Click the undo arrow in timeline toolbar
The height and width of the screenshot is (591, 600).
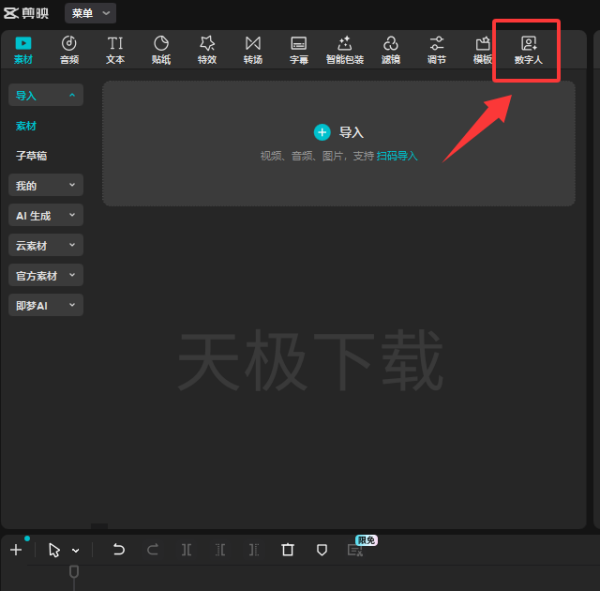tap(119, 550)
